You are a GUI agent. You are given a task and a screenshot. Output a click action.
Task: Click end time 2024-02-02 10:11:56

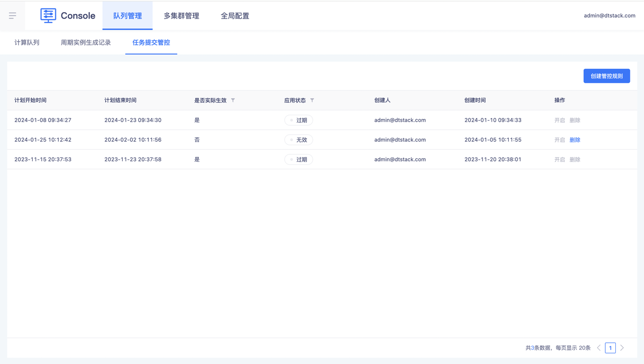133,140
